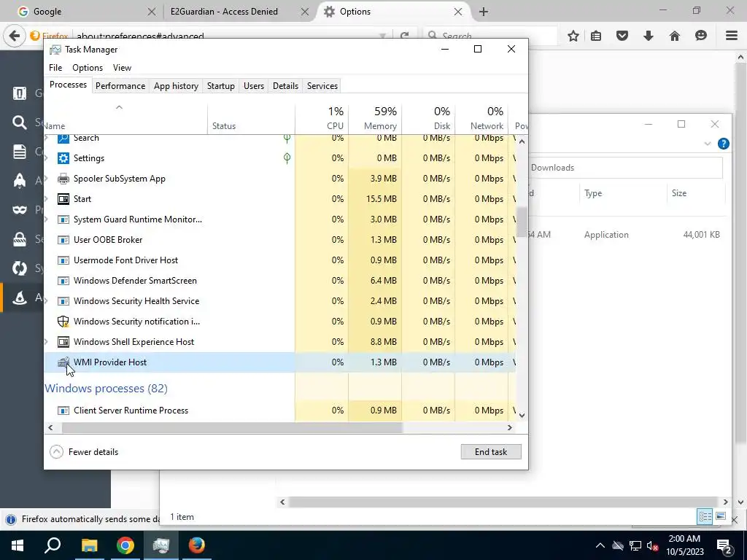Open File Explorer from taskbar
747x560 pixels.
tap(89, 545)
